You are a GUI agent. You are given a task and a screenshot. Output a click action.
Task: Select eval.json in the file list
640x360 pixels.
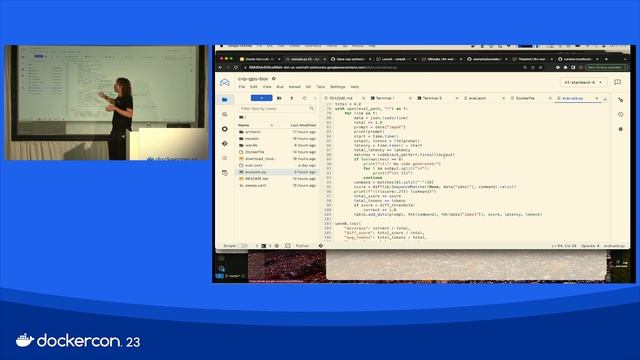[277, 165]
